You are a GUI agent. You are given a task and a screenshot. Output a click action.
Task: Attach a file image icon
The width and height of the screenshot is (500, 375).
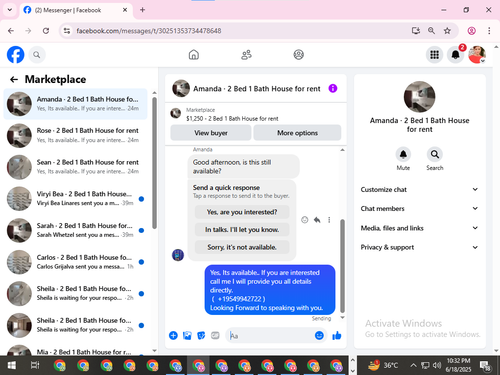187,335
